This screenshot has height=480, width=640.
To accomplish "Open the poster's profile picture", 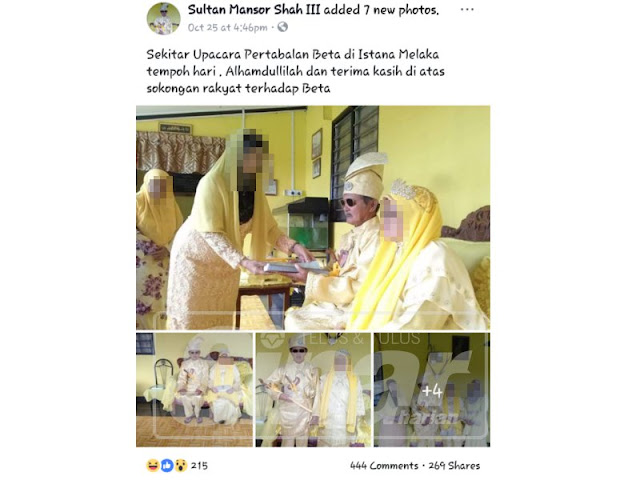I will click(x=163, y=18).
